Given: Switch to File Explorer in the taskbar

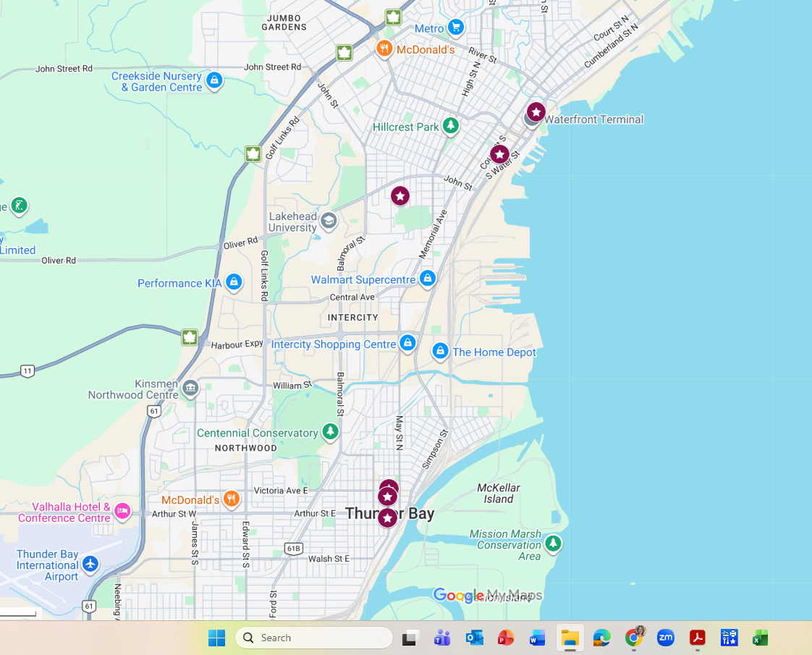Looking at the screenshot, I should [570, 638].
